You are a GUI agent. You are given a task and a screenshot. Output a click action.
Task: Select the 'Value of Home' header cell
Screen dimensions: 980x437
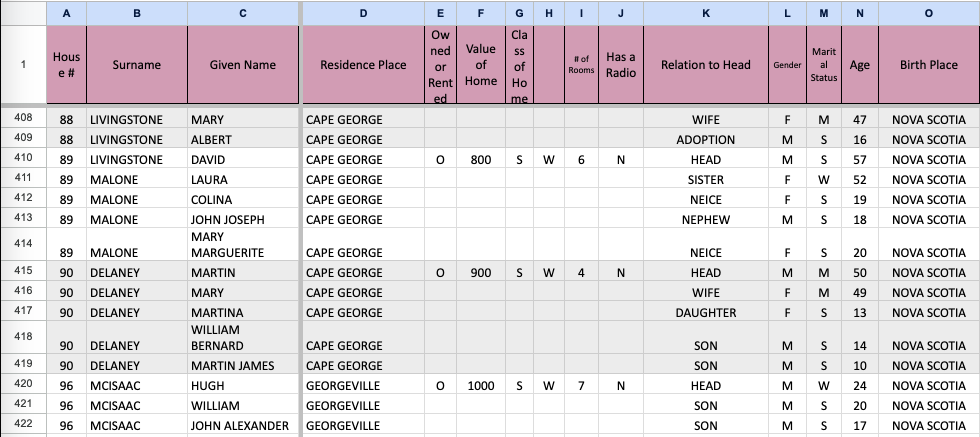(x=481, y=65)
